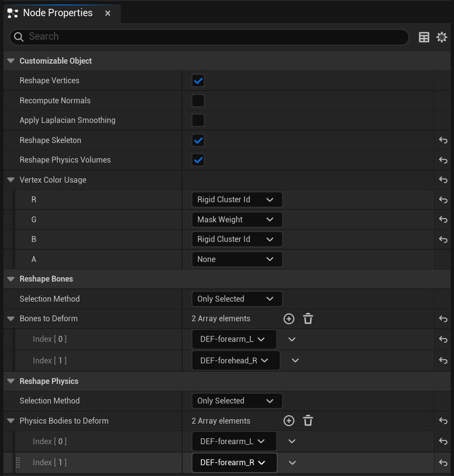This screenshot has width=454, height=476.
Task: Uncheck the Reshape Vertices checkbox
Action: [x=198, y=81]
